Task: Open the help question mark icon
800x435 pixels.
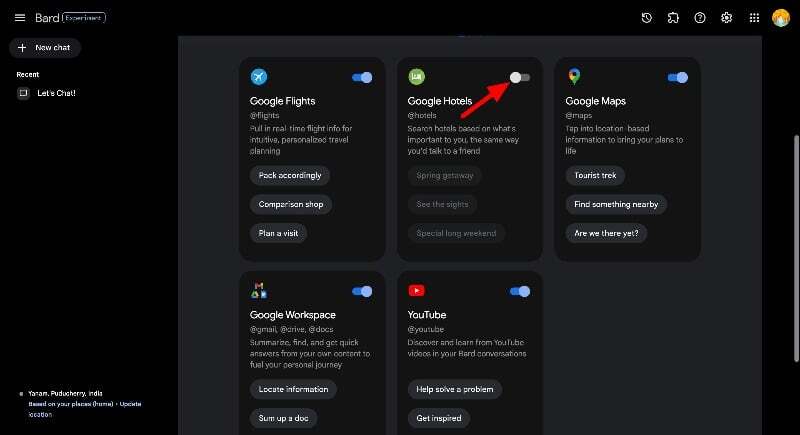Action: (x=700, y=18)
